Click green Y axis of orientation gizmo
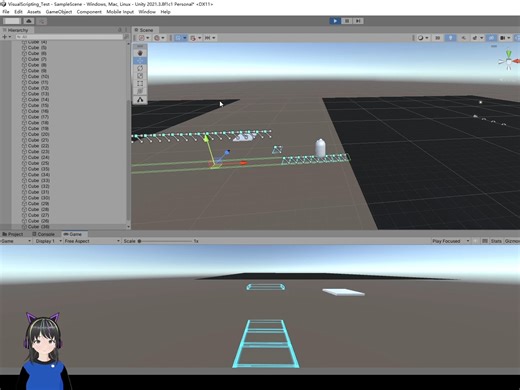The height and width of the screenshot is (390, 520). [x=508, y=54]
